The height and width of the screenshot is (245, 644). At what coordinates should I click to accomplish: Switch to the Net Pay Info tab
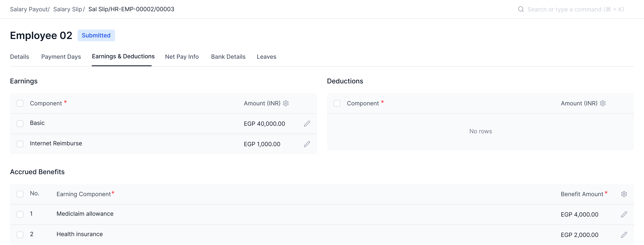(182, 57)
